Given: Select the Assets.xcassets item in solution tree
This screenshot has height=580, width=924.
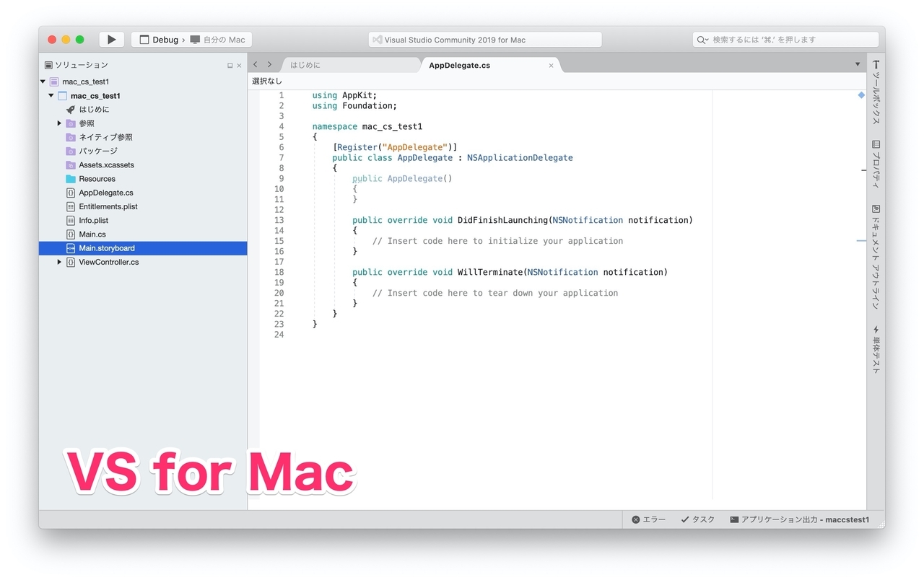Looking at the screenshot, I should point(107,164).
